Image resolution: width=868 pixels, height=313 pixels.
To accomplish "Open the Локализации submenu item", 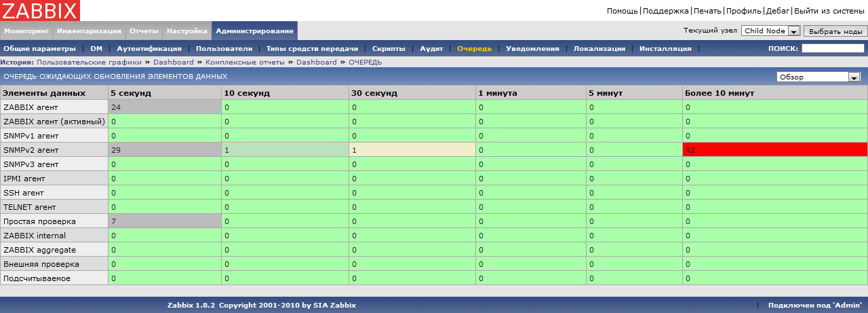I will (x=599, y=49).
